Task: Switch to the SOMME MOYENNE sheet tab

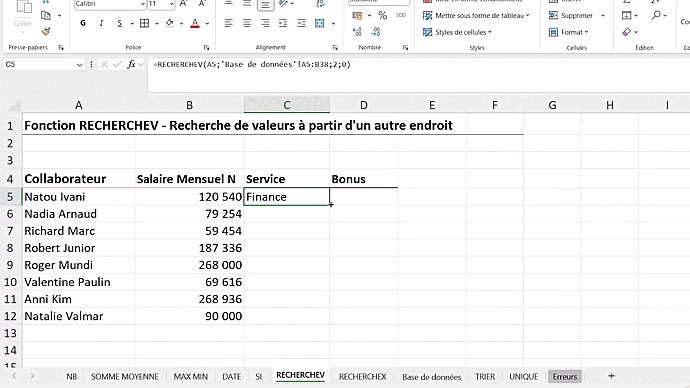Action: tap(125, 377)
